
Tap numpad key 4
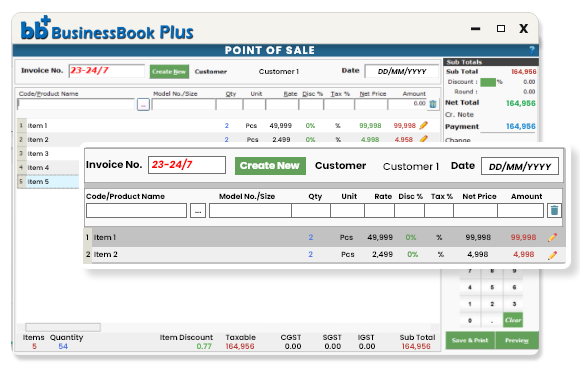(470, 287)
